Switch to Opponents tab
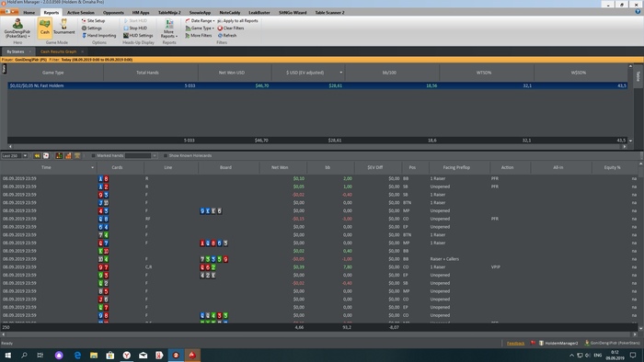The height and width of the screenshot is (362, 644). pos(113,12)
